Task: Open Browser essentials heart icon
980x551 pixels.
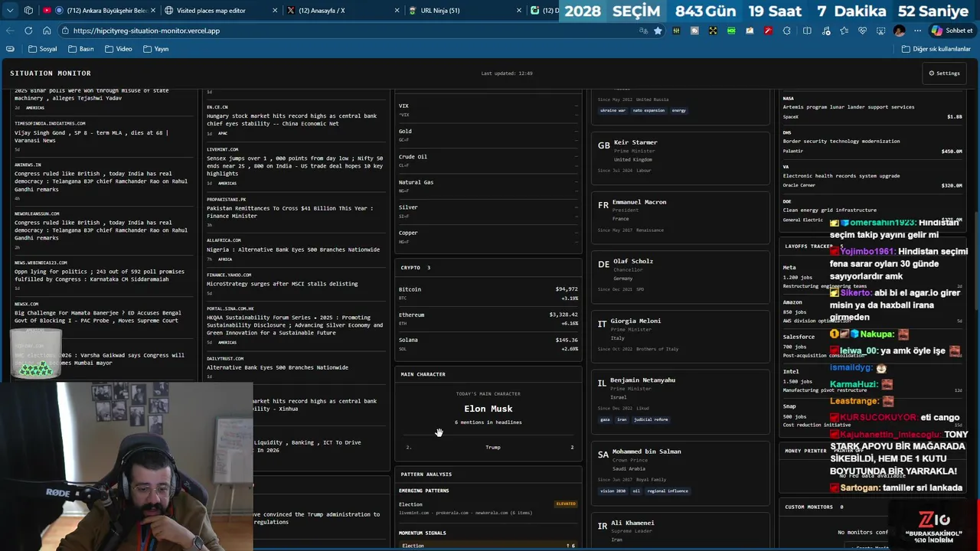Action: click(862, 31)
